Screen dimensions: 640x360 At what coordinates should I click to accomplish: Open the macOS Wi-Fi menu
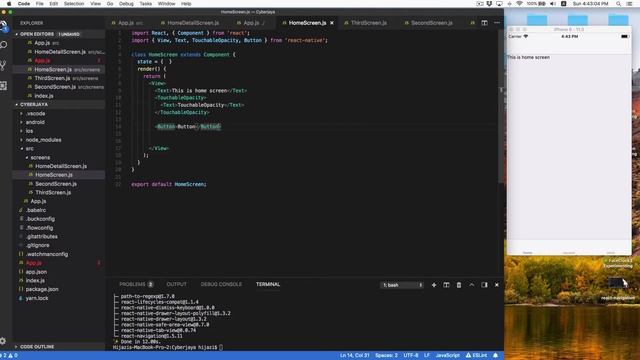[x=519, y=4]
